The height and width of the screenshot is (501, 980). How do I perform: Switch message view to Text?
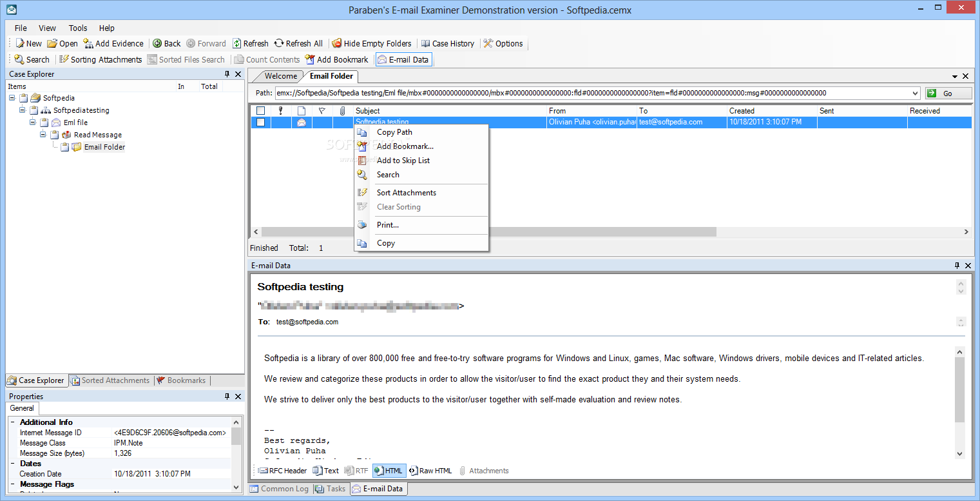tap(326, 471)
